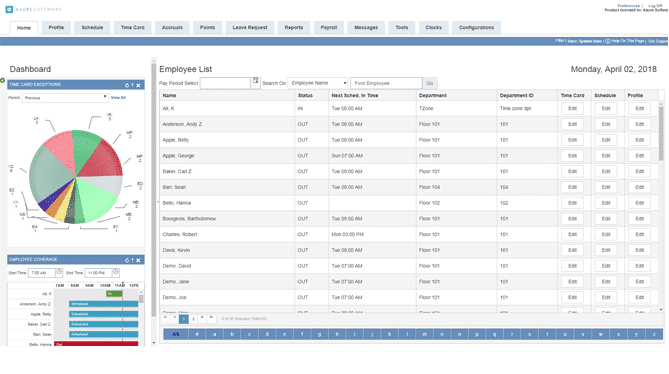Click the Scheduled bar for Anderson, Andy Z.

click(x=104, y=304)
